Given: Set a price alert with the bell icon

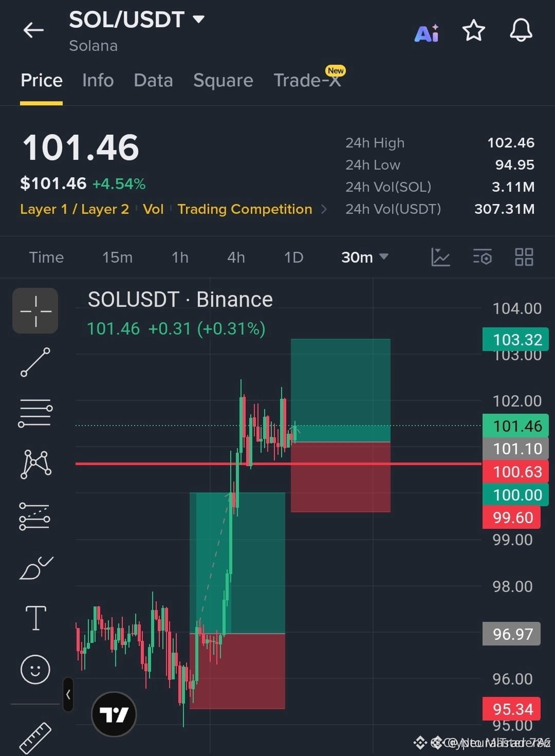Looking at the screenshot, I should click(521, 30).
